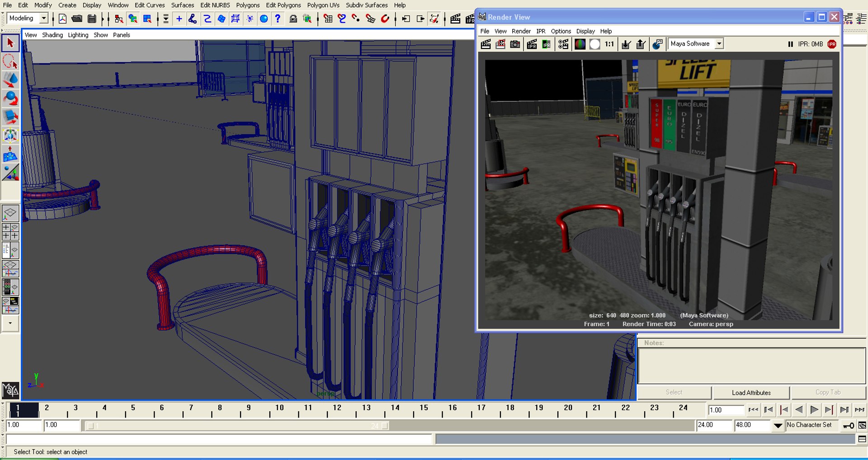Open Maya Software renderer dropdown
This screenshot has width=868, height=460.
click(719, 44)
